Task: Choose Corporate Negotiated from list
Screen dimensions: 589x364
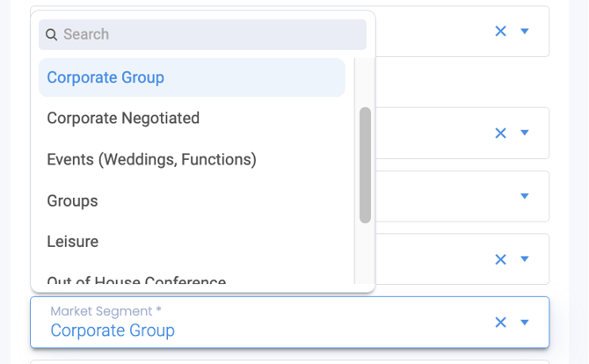Action: 192,119
